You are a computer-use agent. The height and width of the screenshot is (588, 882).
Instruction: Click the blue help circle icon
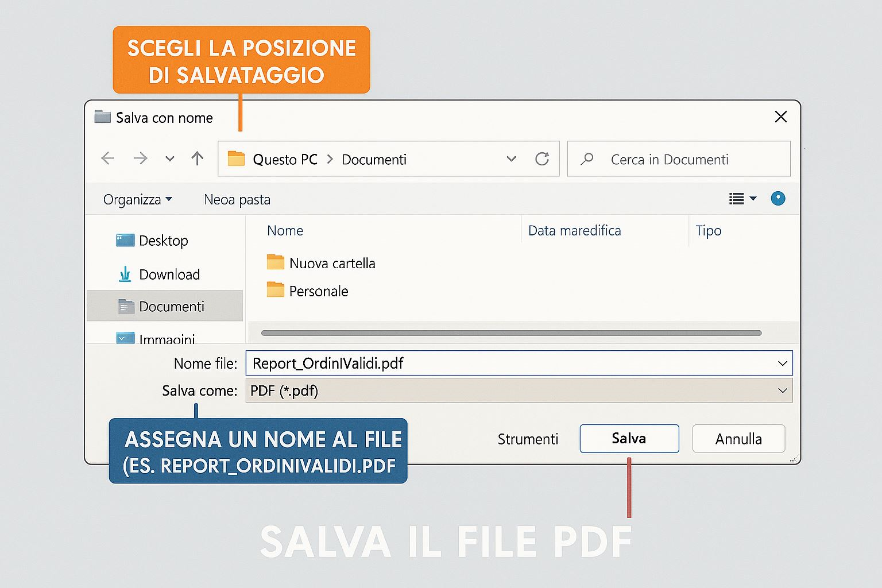click(778, 199)
